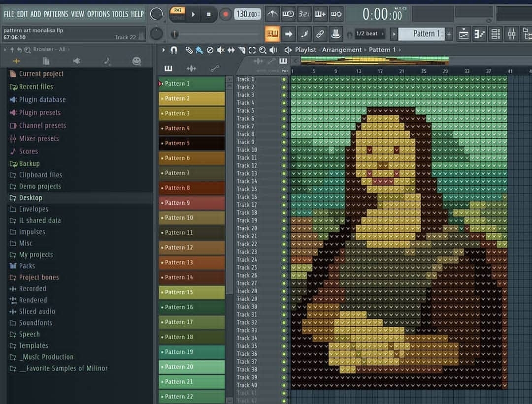The image size is (532, 404).
Task: Toggle typing keyboard to piano button
Action: (272, 33)
